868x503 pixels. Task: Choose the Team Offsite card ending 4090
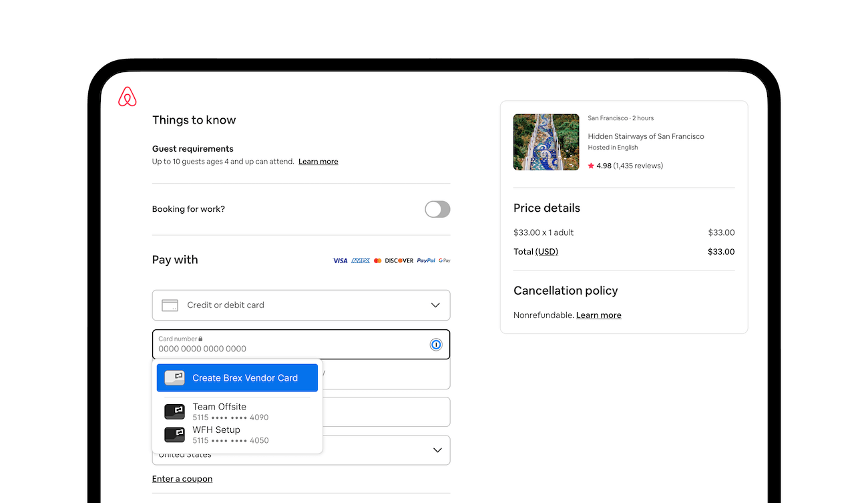click(237, 411)
